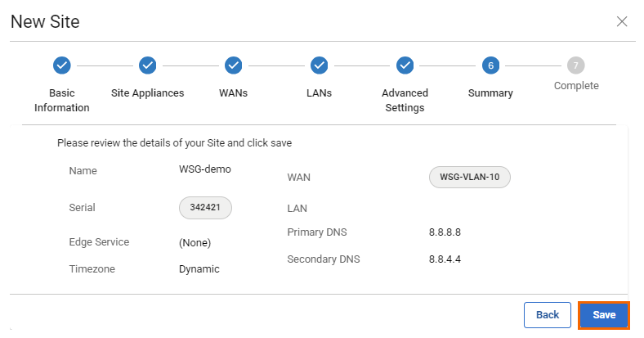Click the LANs step checkmark icon
This screenshot has height=338, width=644.
319,65
